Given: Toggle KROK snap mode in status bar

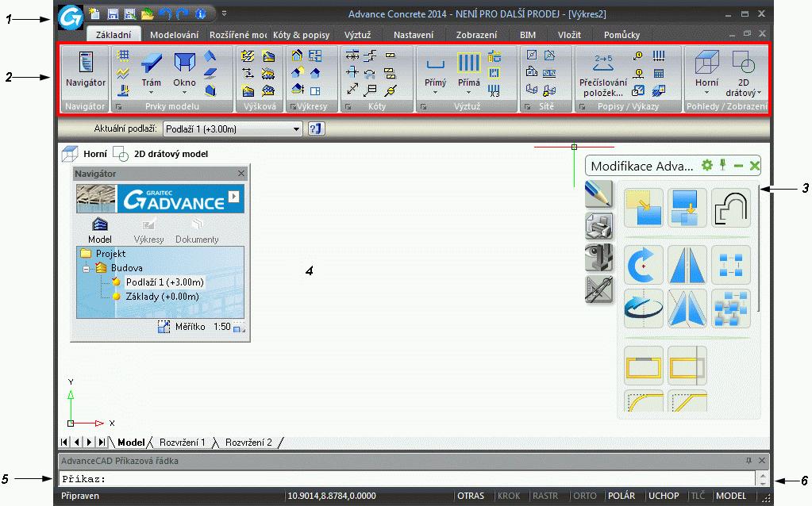Looking at the screenshot, I should coord(509,496).
